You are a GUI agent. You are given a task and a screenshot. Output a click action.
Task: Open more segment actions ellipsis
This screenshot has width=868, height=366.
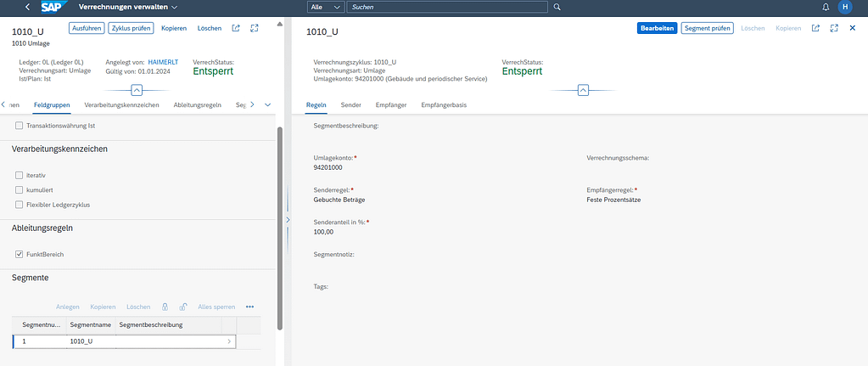pos(249,307)
